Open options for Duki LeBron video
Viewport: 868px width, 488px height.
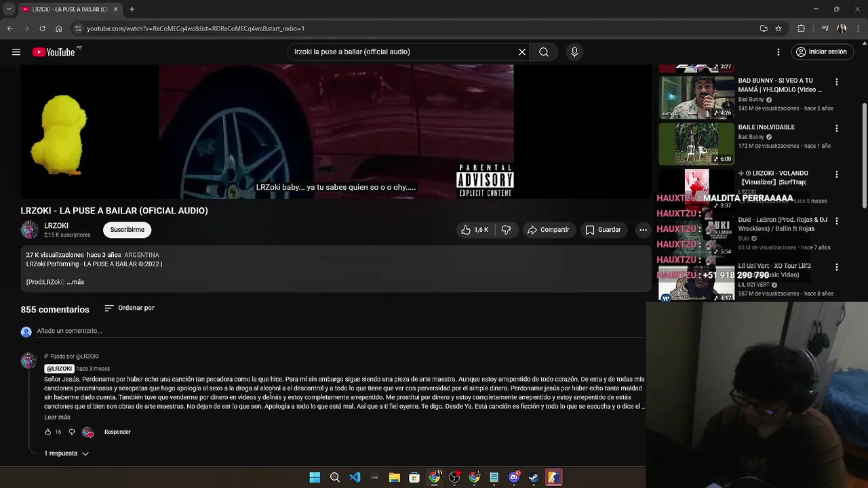(x=836, y=221)
